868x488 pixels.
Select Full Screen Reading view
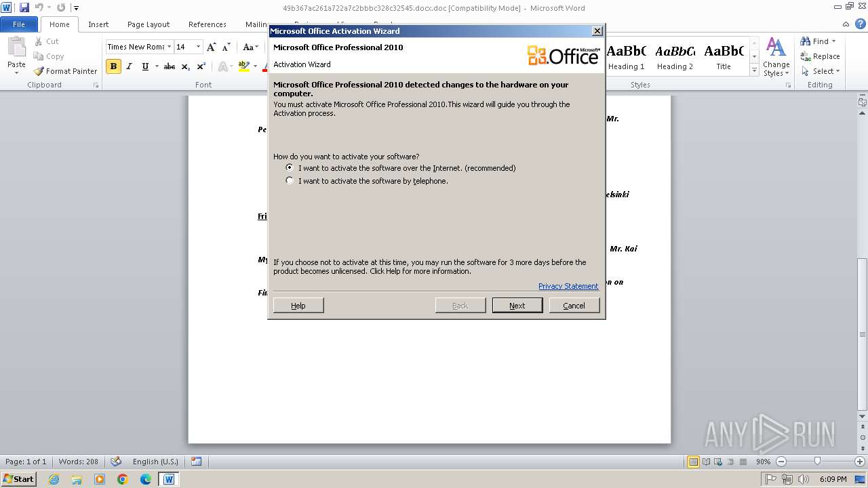coord(706,462)
